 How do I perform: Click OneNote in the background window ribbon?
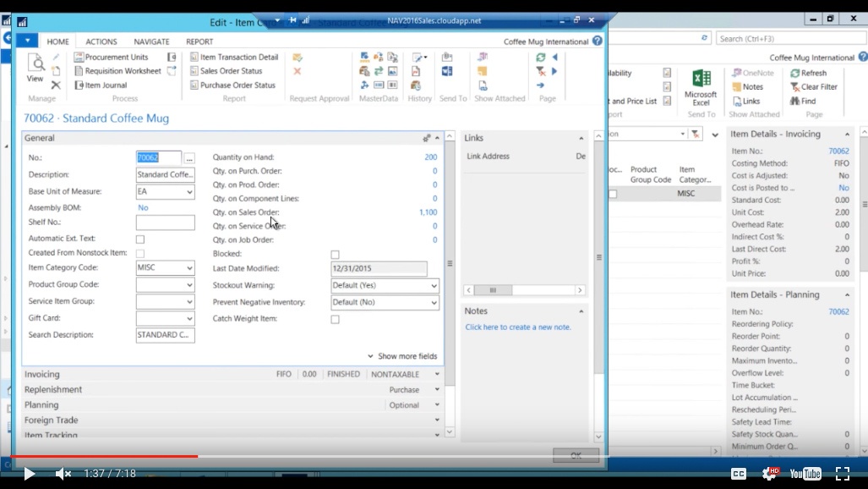click(753, 73)
